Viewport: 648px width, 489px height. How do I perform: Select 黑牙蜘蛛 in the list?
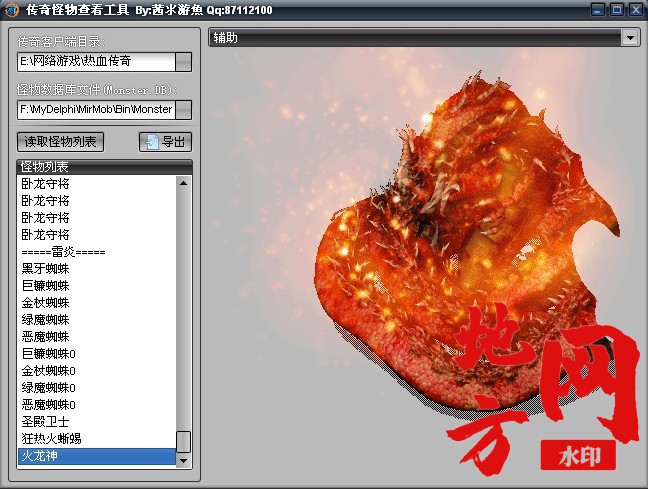coord(97,269)
